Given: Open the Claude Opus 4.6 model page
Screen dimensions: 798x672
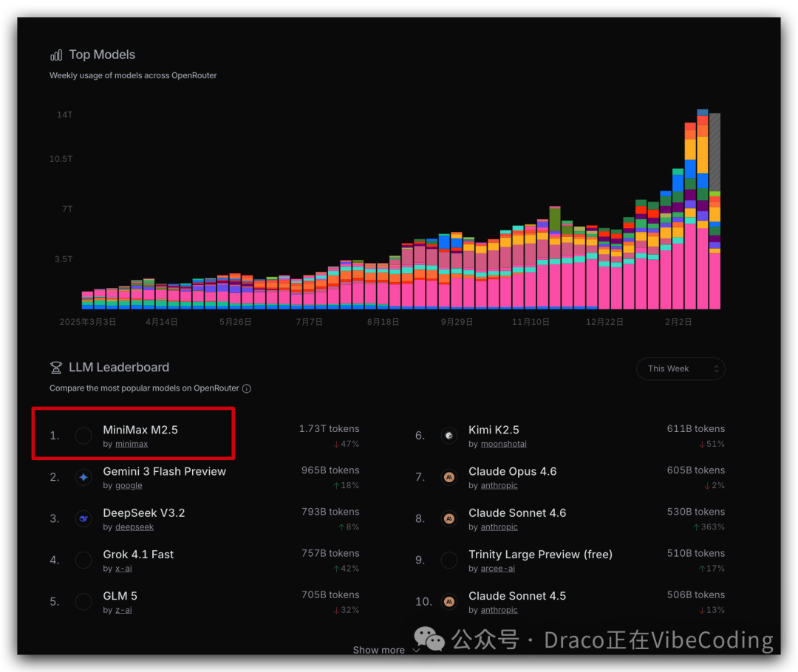Looking at the screenshot, I should [513, 472].
